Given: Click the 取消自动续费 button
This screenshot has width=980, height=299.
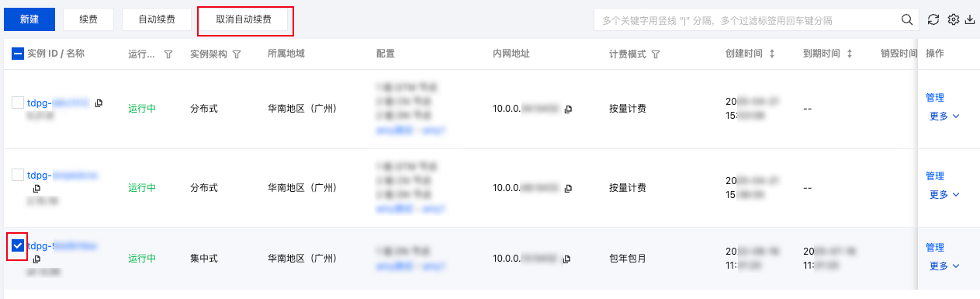Looking at the screenshot, I should click(x=244, y=19).
